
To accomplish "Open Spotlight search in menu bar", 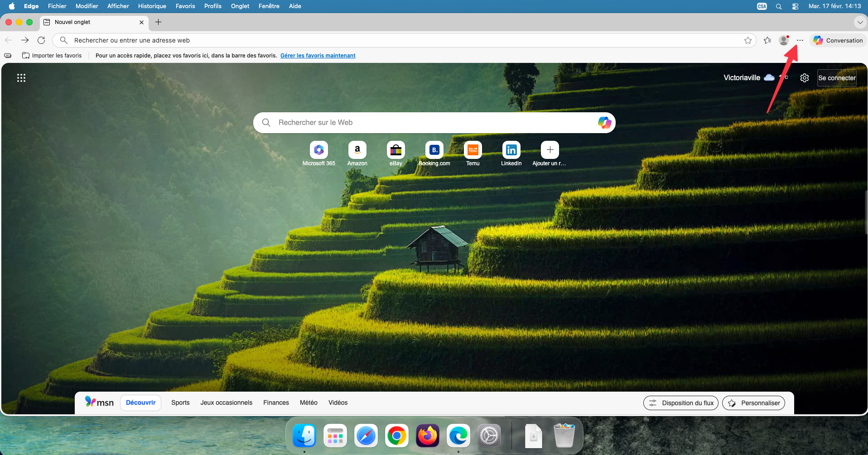I will [x=779, y=6].
